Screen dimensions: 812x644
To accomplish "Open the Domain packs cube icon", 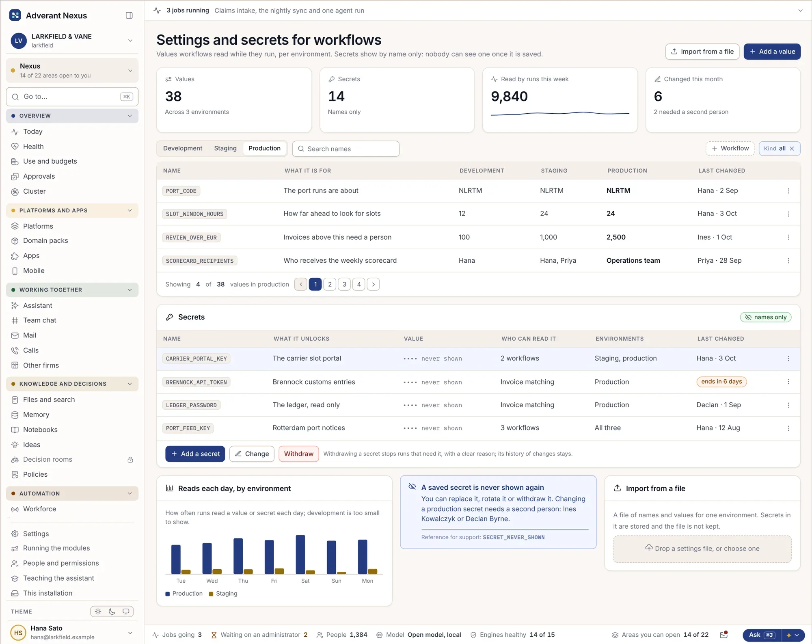I will (15, 241).
